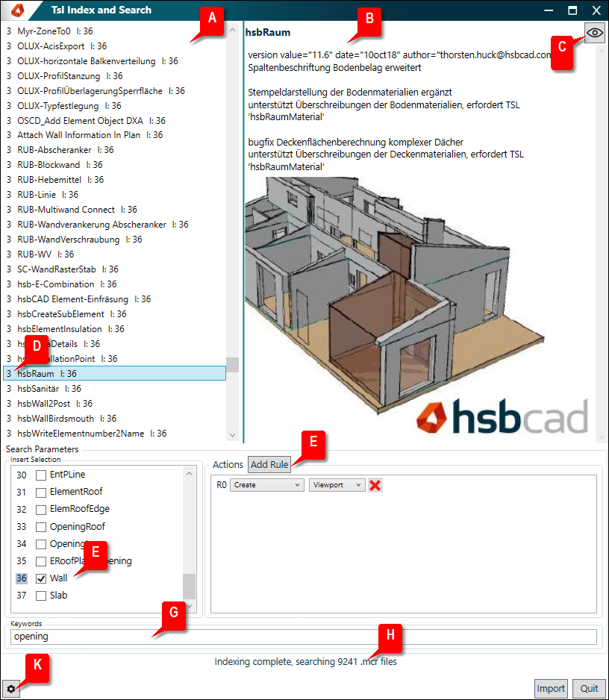Enable the checkbox in row 35

[x=41, y=561]
